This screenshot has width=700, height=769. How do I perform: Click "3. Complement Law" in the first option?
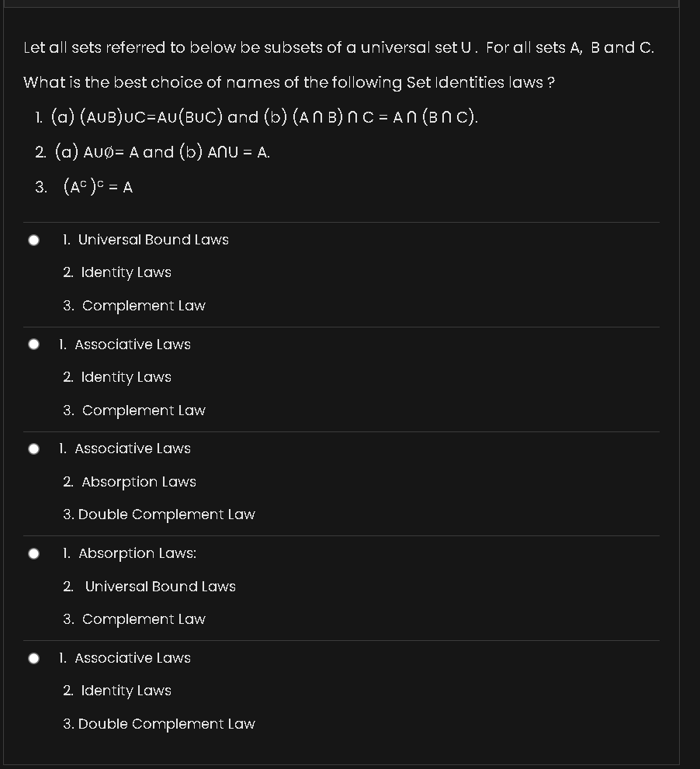pos(134,306)
